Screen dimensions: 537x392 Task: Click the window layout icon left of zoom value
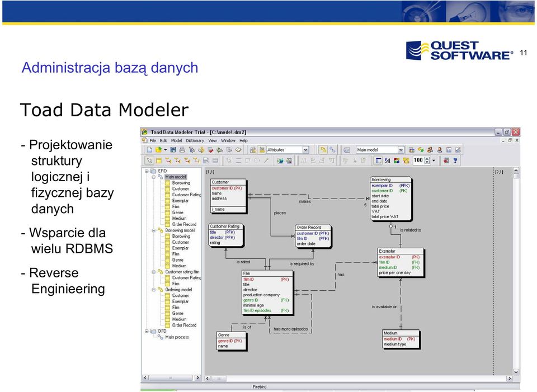point(378,160)
